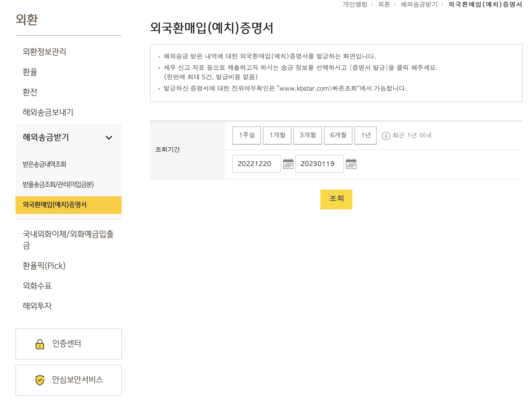
Task: Select the 3개월 period button
Action: tap(307, 135)
